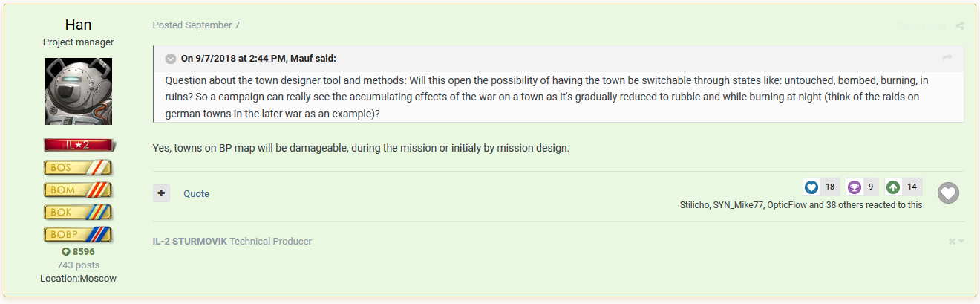980x304 pixels.
Task: Collapse the quoted message from Mauf
Action: 171,59
